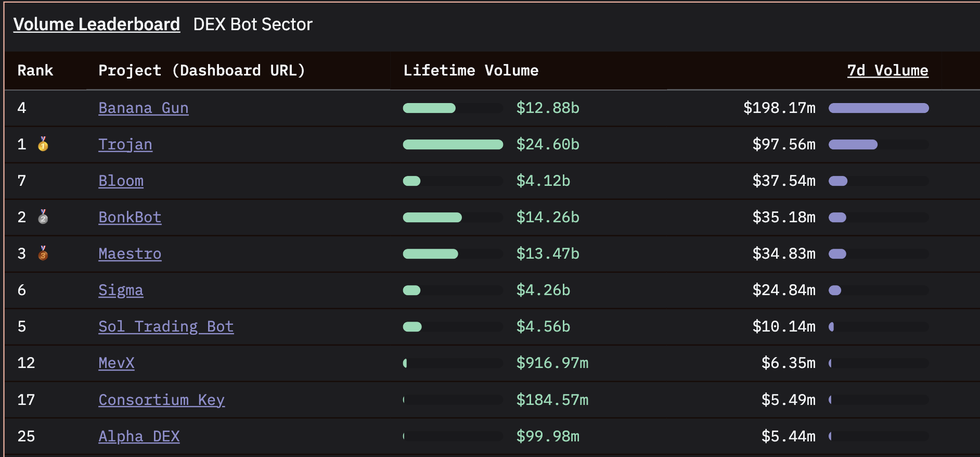Click rank number 25 in Alpha DEX row
The image size is (980, 457).
(x=27, y=436)
